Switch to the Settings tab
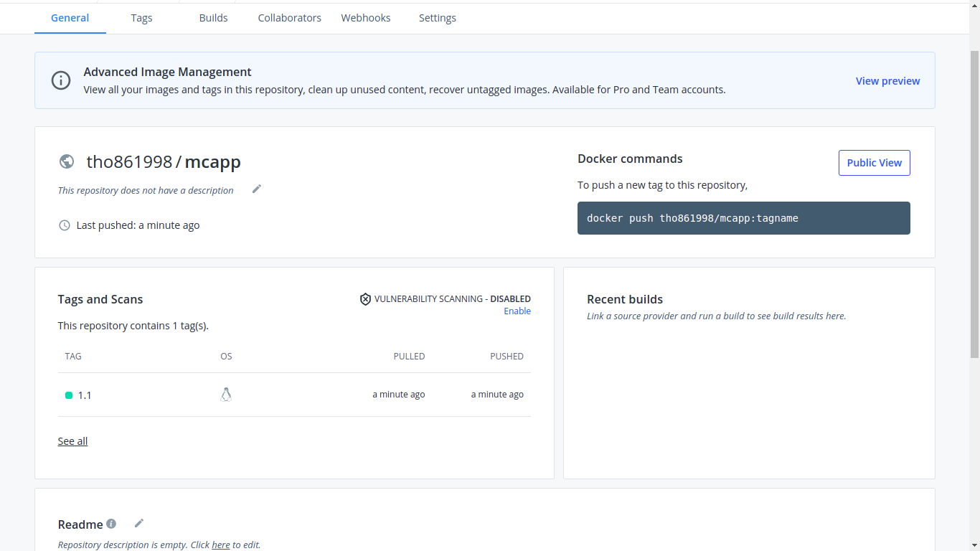Screen dimensions: 980x551 (437, 18)
